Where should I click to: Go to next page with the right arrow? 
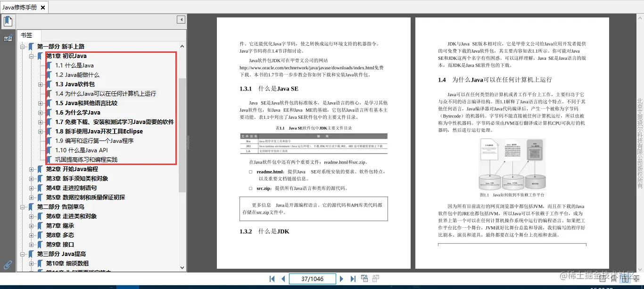[341, 278]
